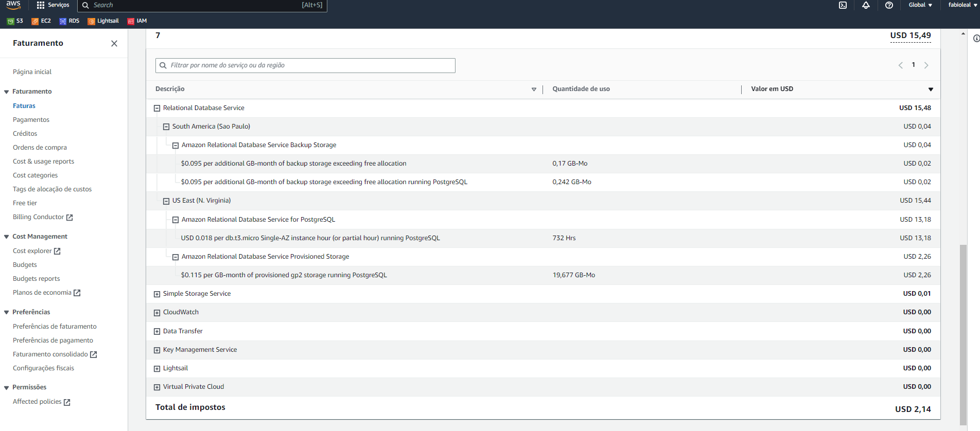Screen dimensions: 980x431
Task: Collapse US East (N. Virginia) region
Action: pos(166,201)
